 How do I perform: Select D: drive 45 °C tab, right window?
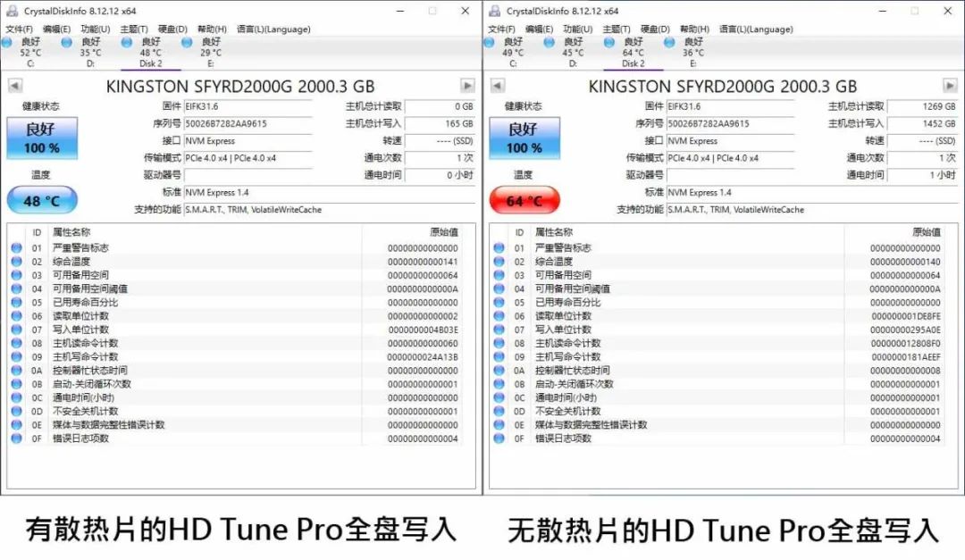click(573, 53)
